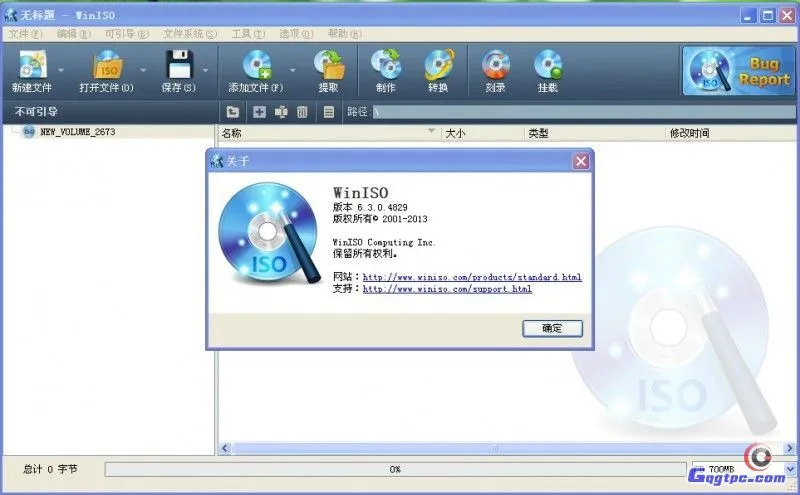800x495 pixels.
Task: Click the 保存 (Save) floppy disk icon
Action: pyautogui.click(x=179, y=64)
